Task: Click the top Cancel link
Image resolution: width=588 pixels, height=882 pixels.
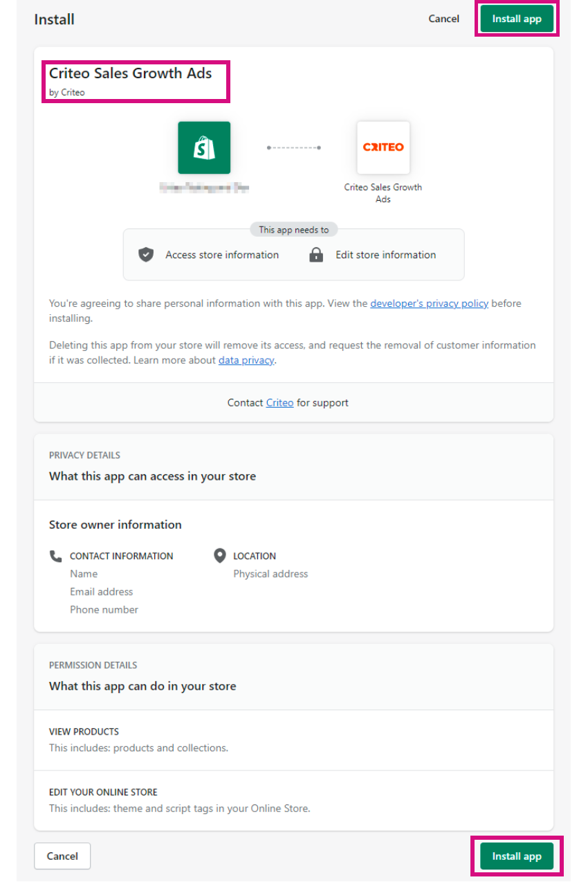Action: [x=443, y=19]
